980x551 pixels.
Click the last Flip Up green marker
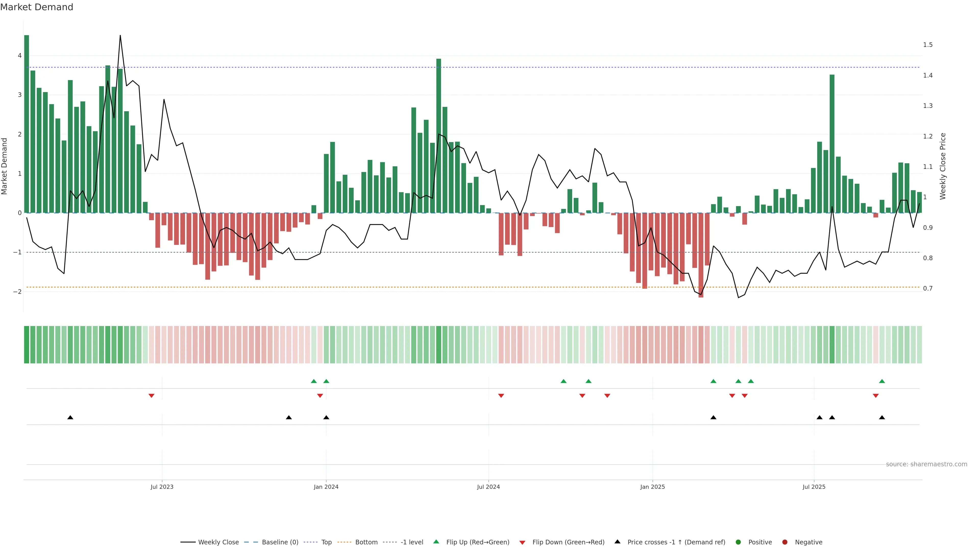click(x=882, y=381)
